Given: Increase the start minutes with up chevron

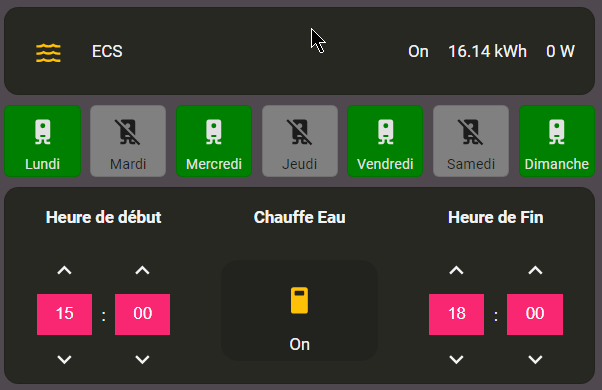Looking at the screenshot, I should [142, 270].
